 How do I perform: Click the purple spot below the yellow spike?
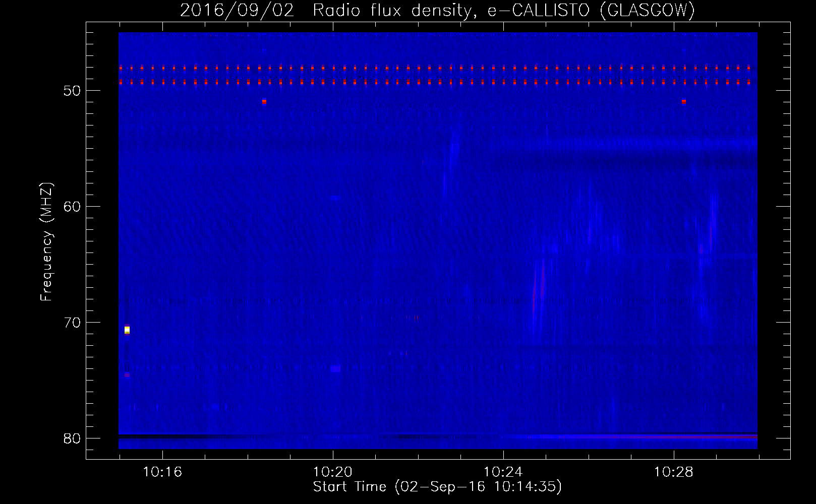coord(127,374)
